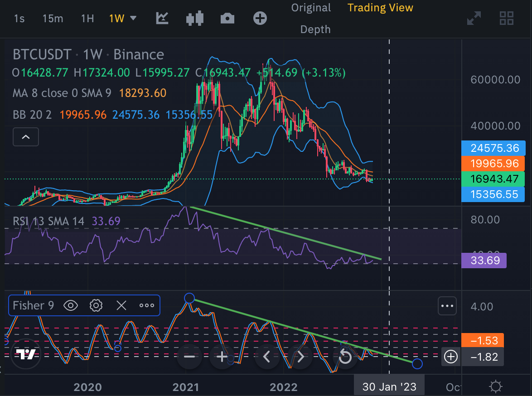Open the candlestick chart style icon
The image size is (532, 396).
[x=195, y=18]
